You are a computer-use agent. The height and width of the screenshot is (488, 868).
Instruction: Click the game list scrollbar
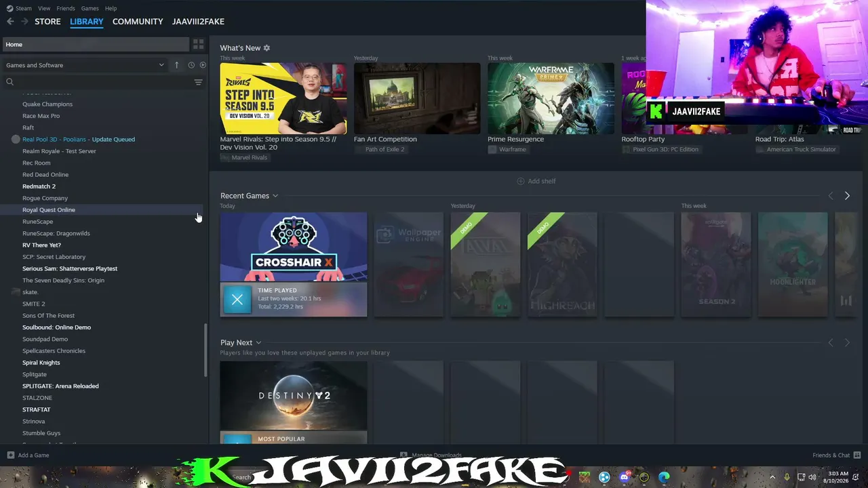click(x=205, y=351)
